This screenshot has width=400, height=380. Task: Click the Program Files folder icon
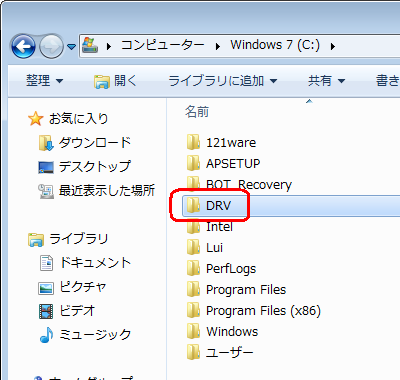[193, 289]
